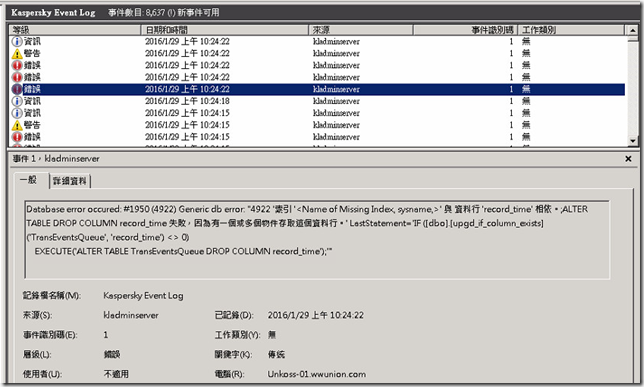
Task: Click the 工作類別 column header
Action: tap(571, 30)
